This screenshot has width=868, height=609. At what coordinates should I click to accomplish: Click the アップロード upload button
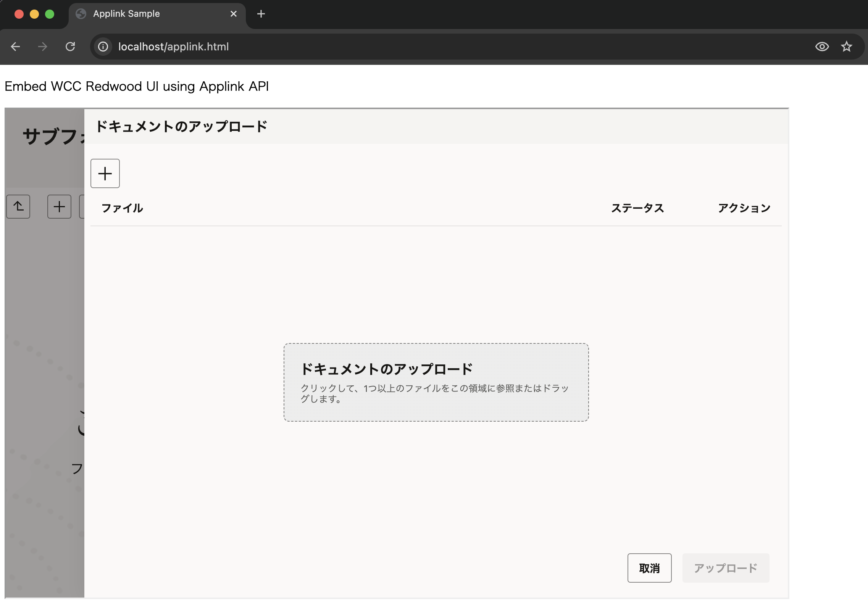(x=726, y=568)
